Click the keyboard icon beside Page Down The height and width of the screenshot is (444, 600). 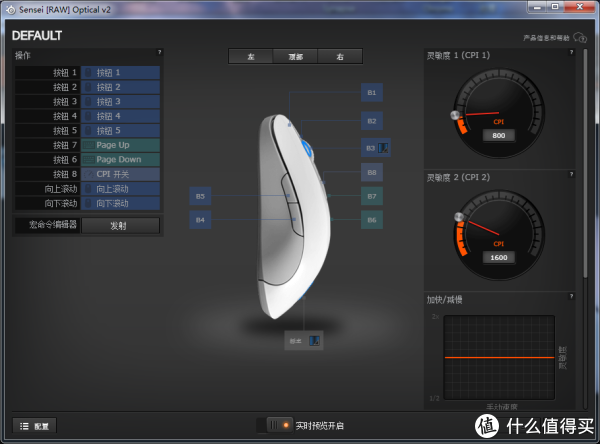tap(89, 160)
